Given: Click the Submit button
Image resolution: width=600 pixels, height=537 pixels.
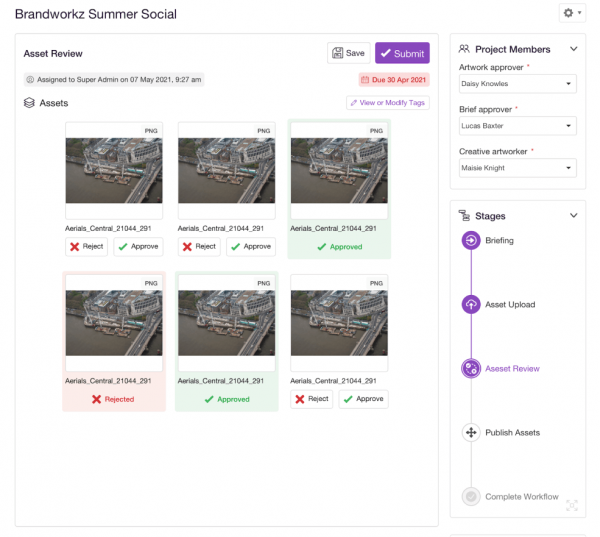Looking at the screenshot, I should 402,53.
